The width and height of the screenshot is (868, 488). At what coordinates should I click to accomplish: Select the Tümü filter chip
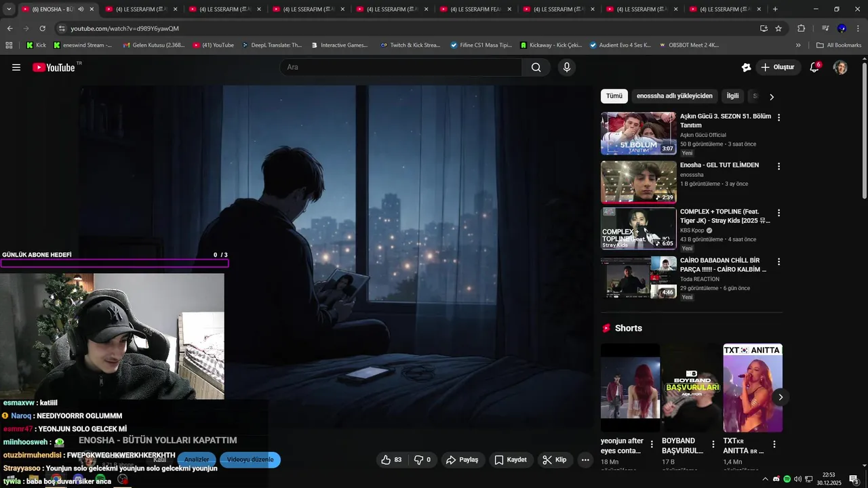[x=614, y=96]
